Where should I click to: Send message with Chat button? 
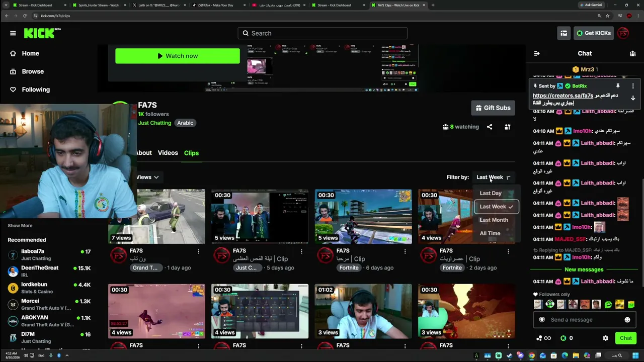point(626,338)
